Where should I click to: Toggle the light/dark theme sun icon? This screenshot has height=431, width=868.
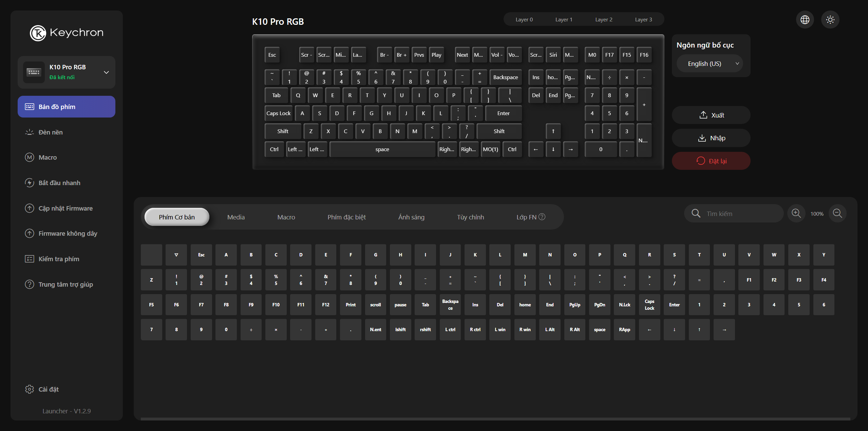pyautogui.click(x=830, y=20)
